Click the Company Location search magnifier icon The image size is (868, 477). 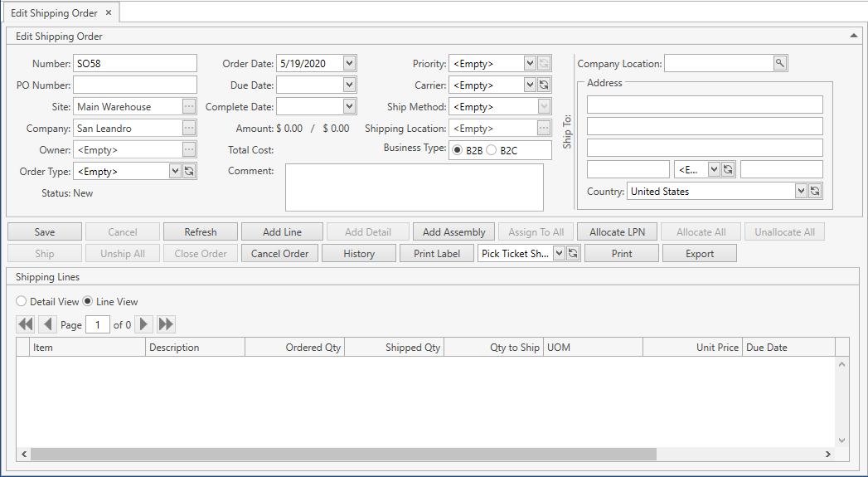(x=780, y=63)
